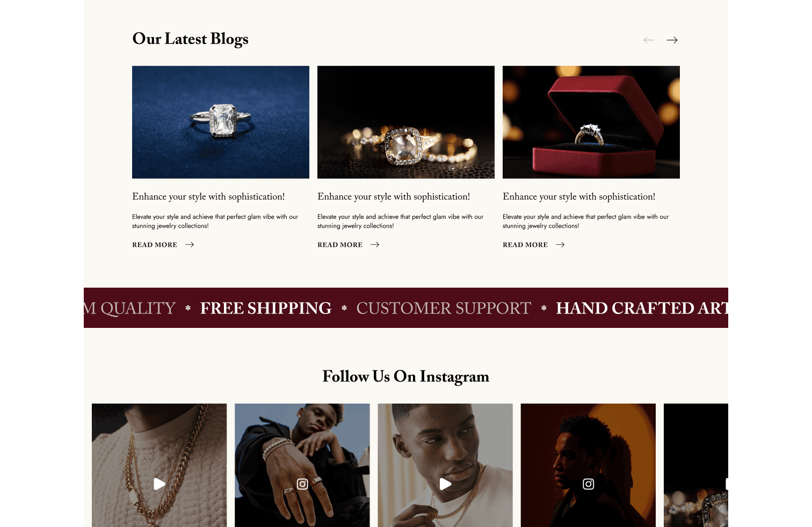This screenshot has width=812, height=527.
Task: Click arrow beside third Read More link
Action: 560,245
